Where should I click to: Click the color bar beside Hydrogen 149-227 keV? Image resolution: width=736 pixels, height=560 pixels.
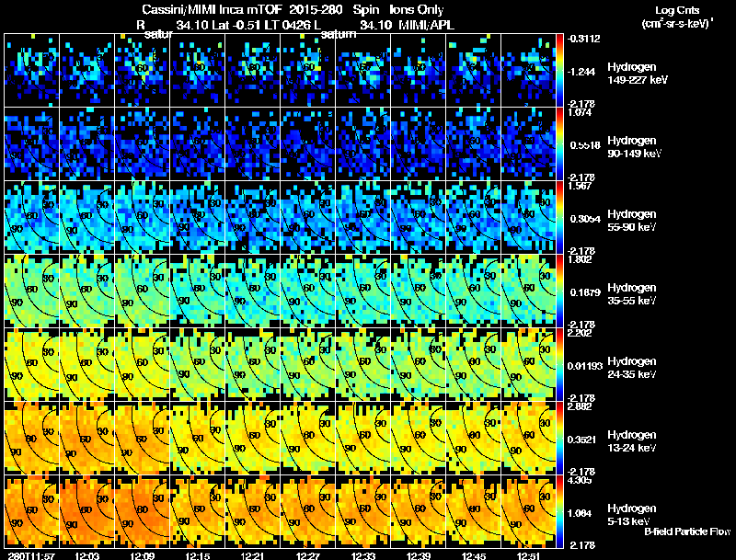tap(559, 71)
